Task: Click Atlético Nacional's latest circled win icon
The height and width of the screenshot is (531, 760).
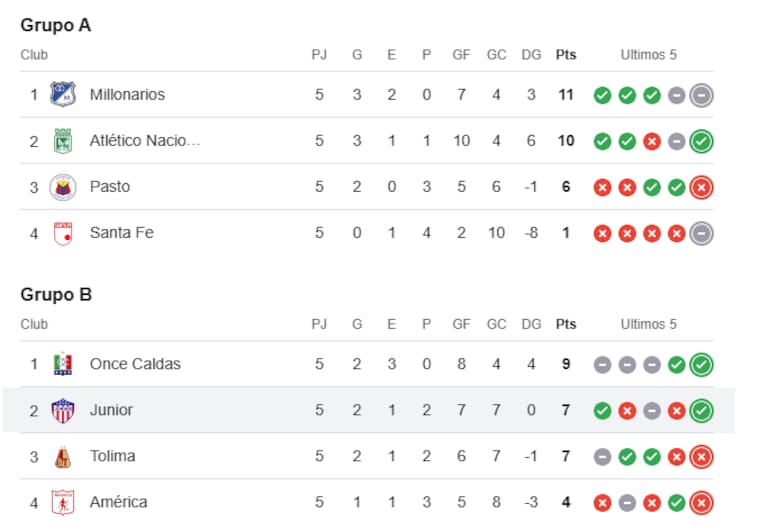Action: tap(701, 141)
